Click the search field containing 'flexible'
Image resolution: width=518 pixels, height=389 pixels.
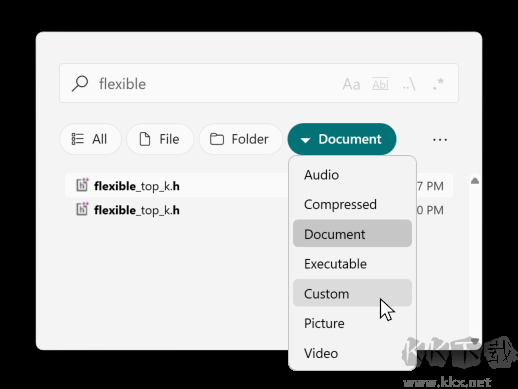[259, 83]
